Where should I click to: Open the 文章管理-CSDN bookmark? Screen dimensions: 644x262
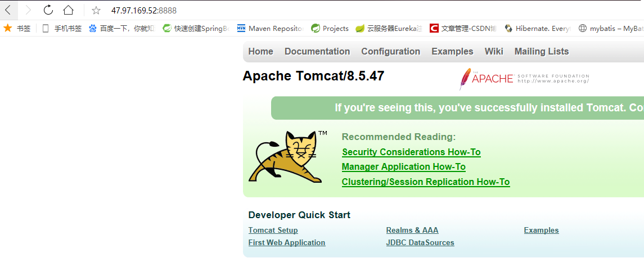pos(463,28)
